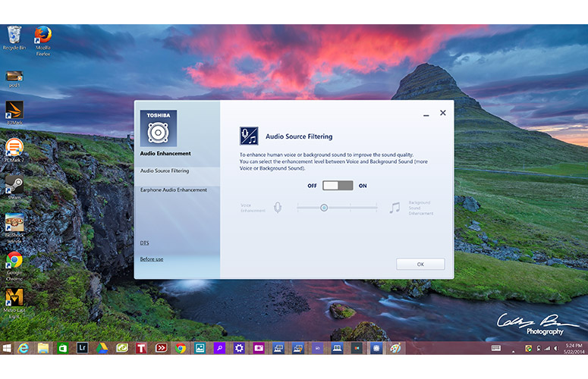
Task: Open the DTS link
Action: click(144, 243)
